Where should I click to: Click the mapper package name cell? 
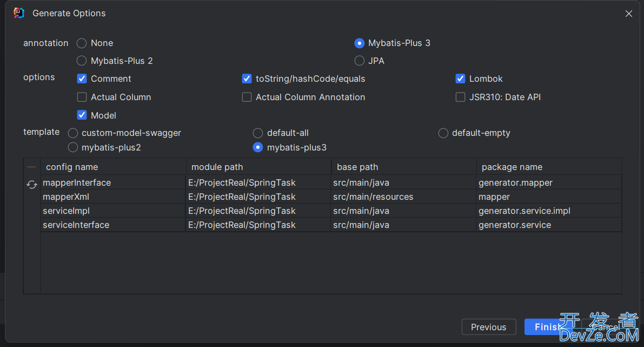point(549,197)
